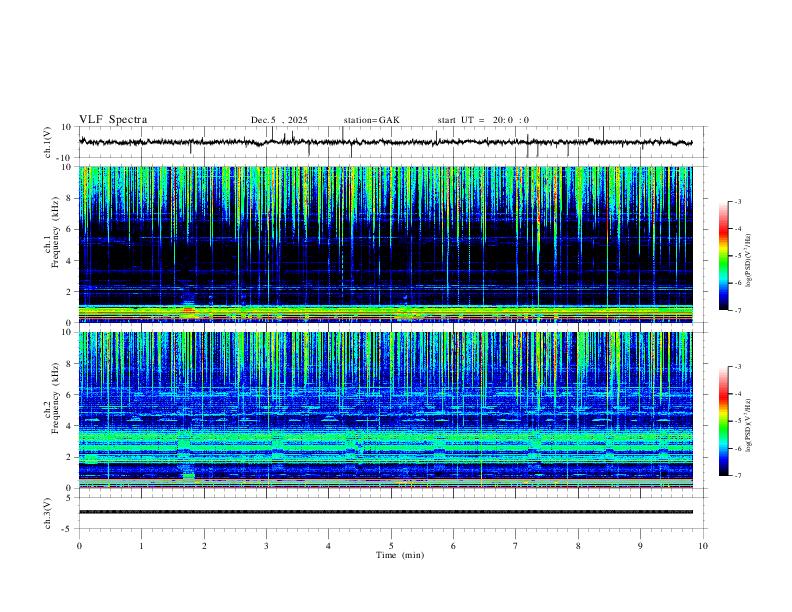Click the "-7" tick of ch.1 colorbar

tap(737, 310)
